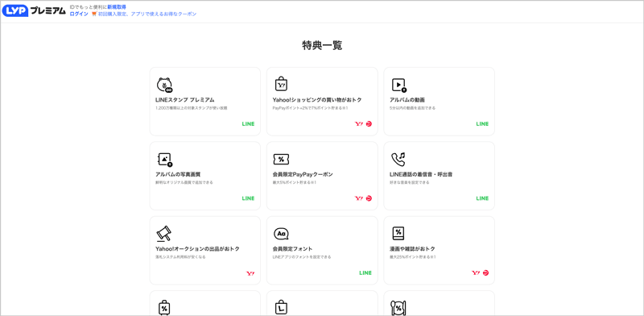
Task: Click Yahoo logo in 会員限定PayPayクーポン card
Action: pyautogui.click(x=359, y=198)
